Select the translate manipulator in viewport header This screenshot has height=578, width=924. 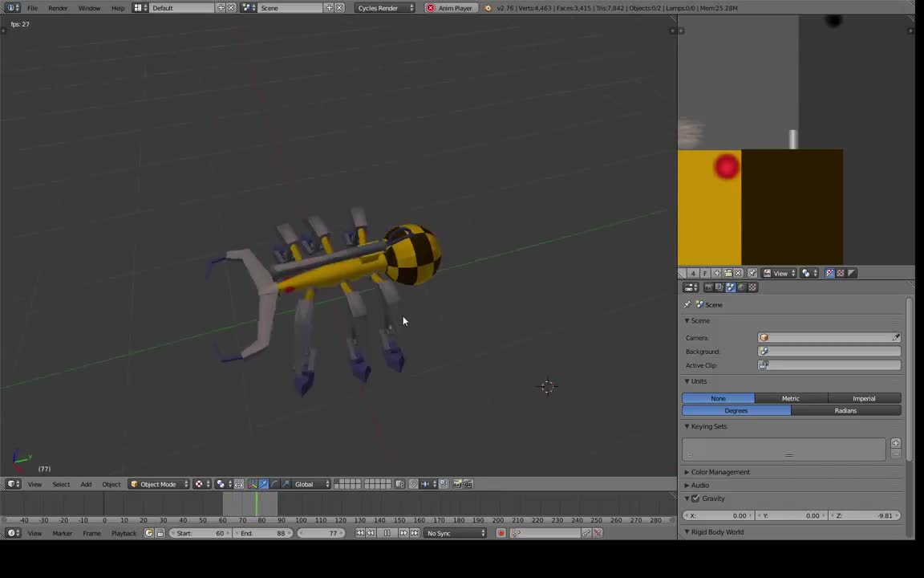click(x=264, y=483)
